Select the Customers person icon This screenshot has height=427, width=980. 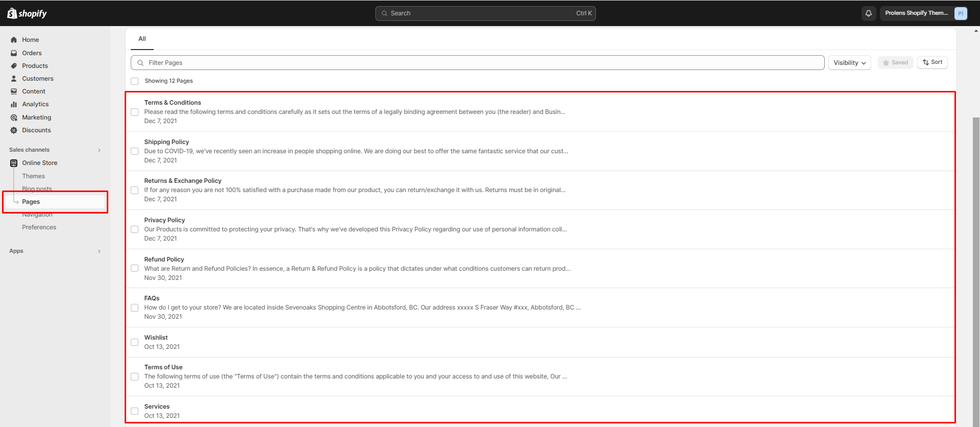click(14, 79)
